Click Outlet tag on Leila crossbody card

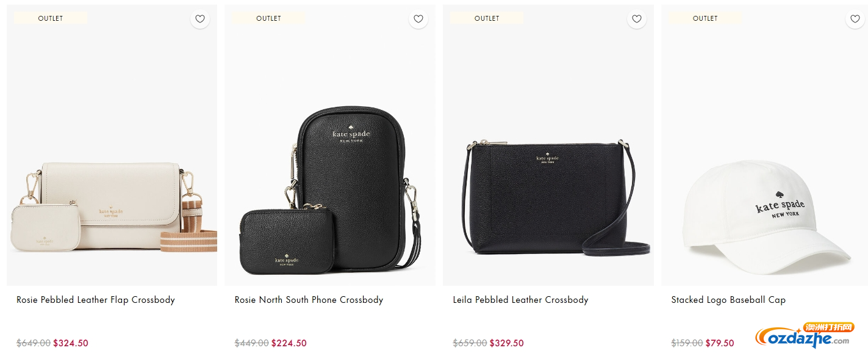pyautogui.click(x=487, y=18)
